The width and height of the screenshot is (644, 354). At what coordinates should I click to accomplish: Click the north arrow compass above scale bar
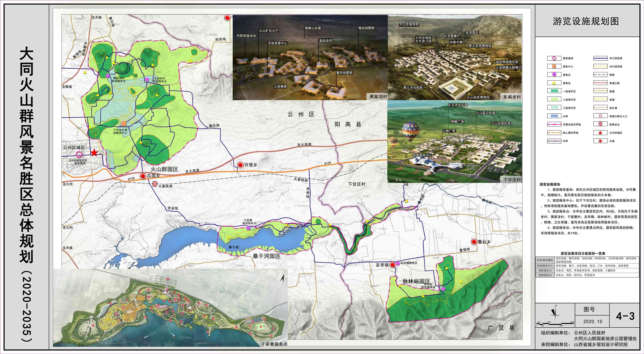point(555,312)
